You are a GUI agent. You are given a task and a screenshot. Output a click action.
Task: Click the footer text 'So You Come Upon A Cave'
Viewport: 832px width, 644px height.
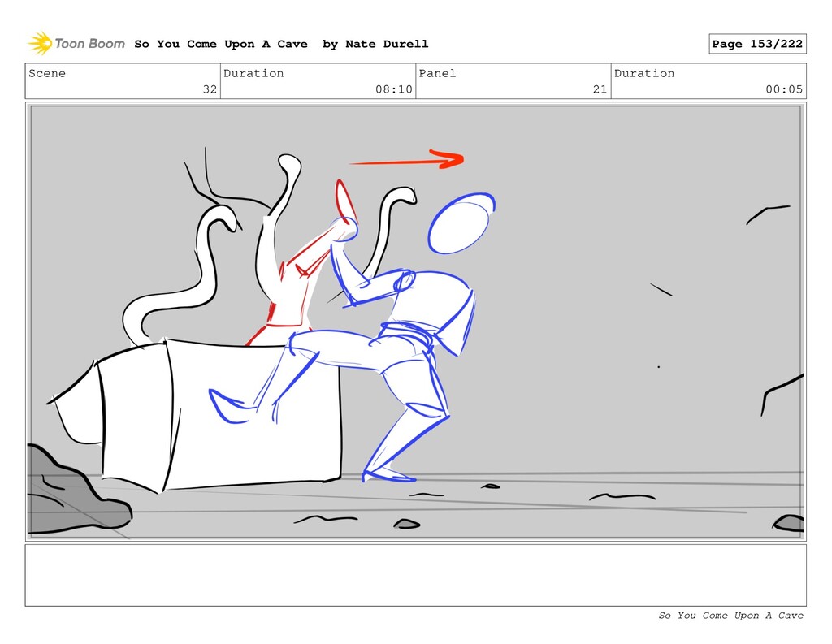730,616
